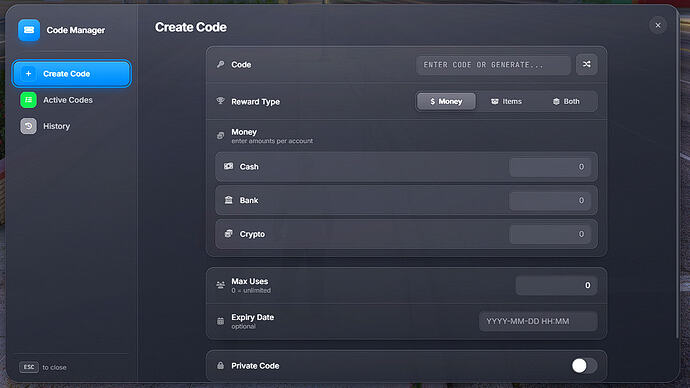This screenshot has width=690, height=388.
Task: Focus the Cash amount field
Action: [x=550, y=167]
